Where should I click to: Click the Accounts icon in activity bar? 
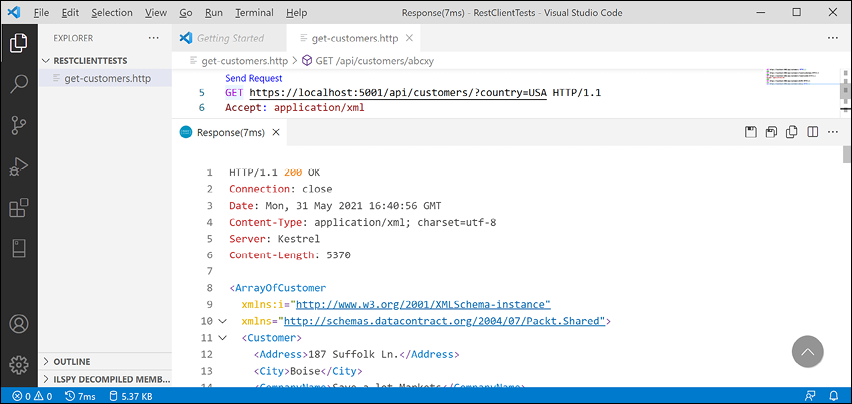(x=18, y=325)
